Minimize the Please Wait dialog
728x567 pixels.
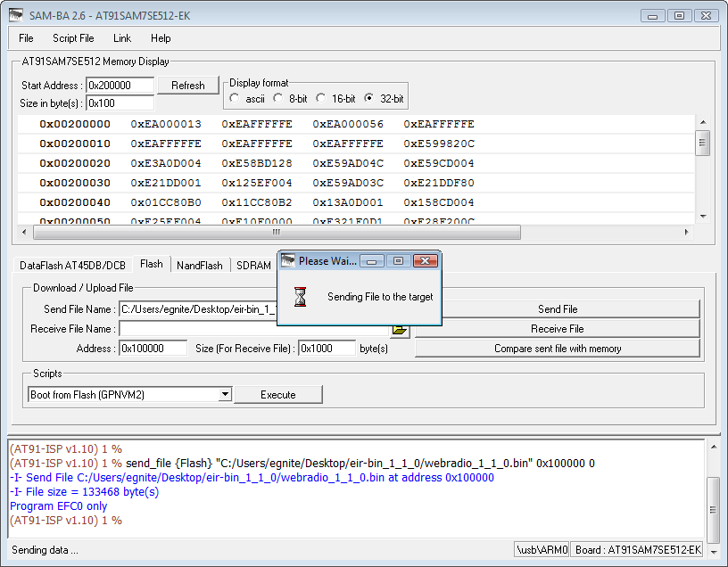[x=371, y=261]
